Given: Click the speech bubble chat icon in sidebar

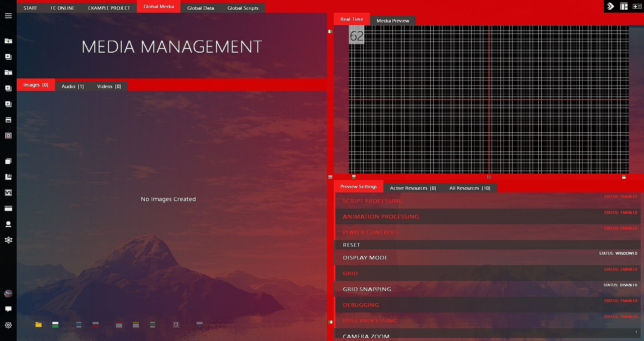Looking at the screenshot, I should pos(8,309).
